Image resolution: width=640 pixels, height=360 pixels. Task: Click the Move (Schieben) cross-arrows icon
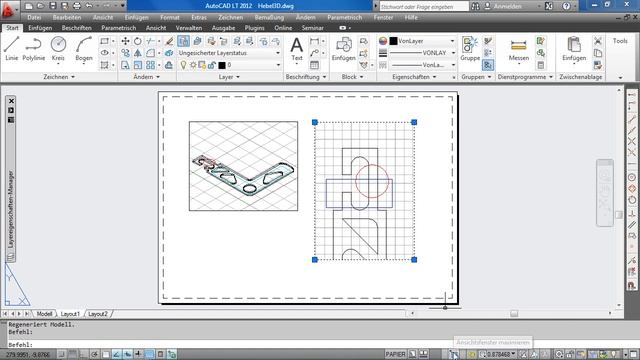125,41
